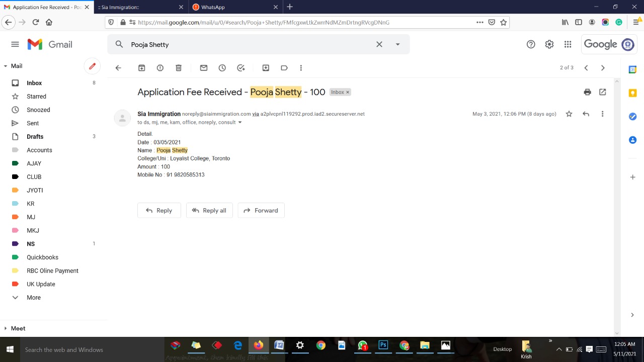This screenshot has height=362, width=644.
Task: Expand More labels in sidebar
Action: pyautogui.click(x=34, y=298)
